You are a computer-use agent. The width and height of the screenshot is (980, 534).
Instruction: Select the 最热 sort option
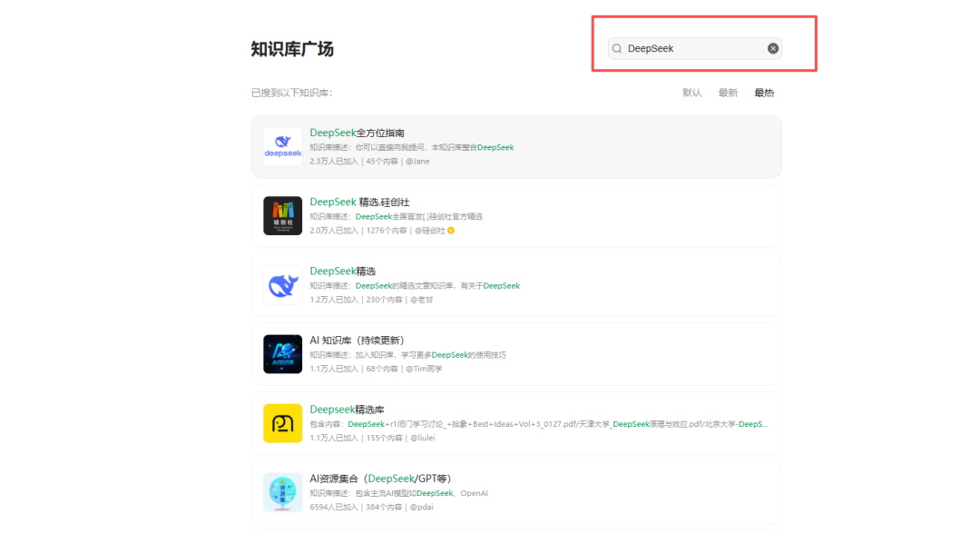(763, 92)
